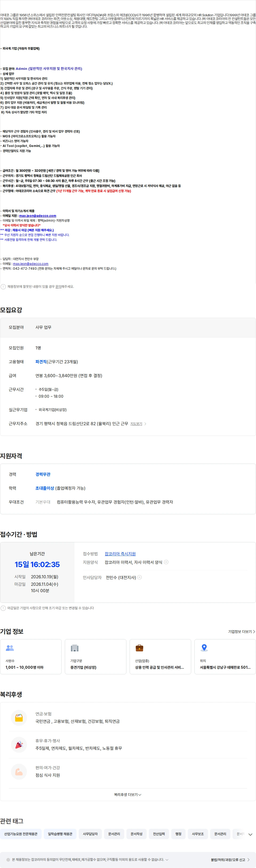Screen dimensions: 256x868
Task: Open 불법/허위/과장/오류 신고 report link
Action: pyautogui.click(x=230, y=859)
